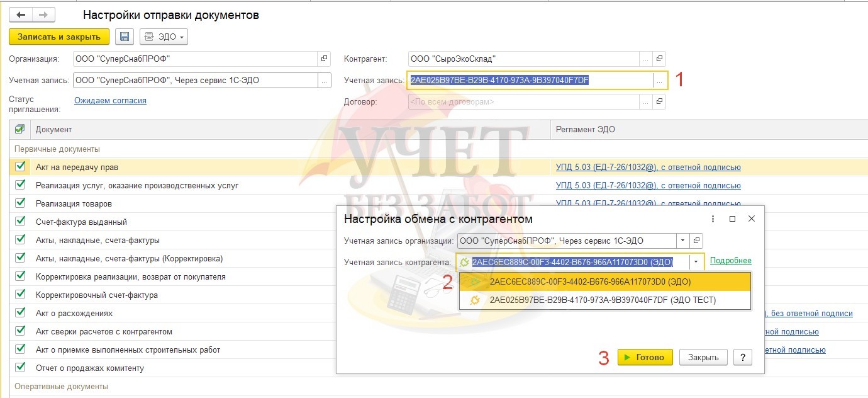Viewport: 868px width, 398px height.
Task: Close the Настройка обмена с контрагентом dialog
Action: (x=752, y=219)
